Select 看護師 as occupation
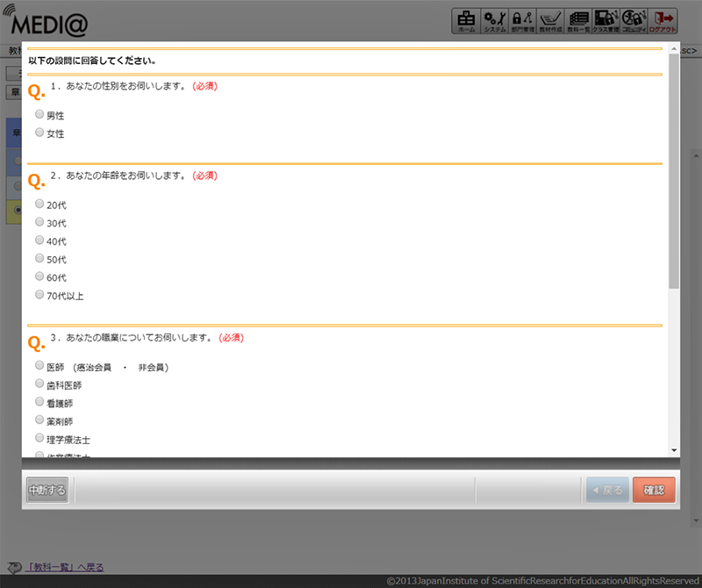702x588 pixels. coord(39,402)
